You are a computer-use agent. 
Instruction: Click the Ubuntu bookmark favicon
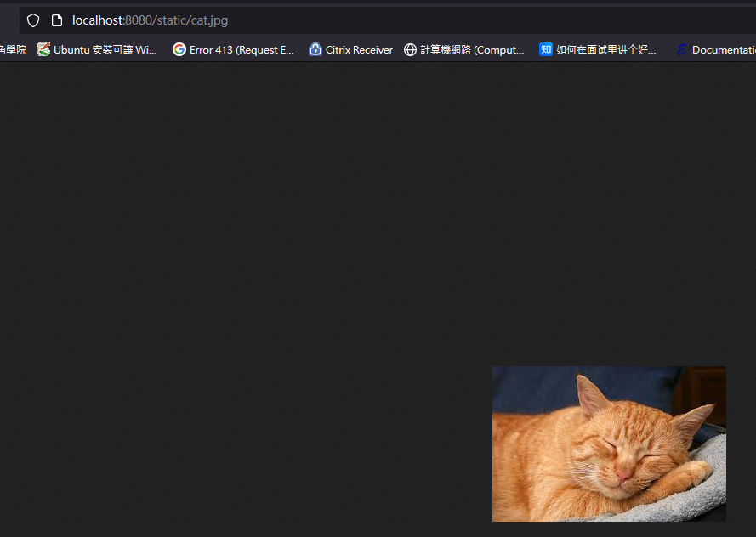43,49
